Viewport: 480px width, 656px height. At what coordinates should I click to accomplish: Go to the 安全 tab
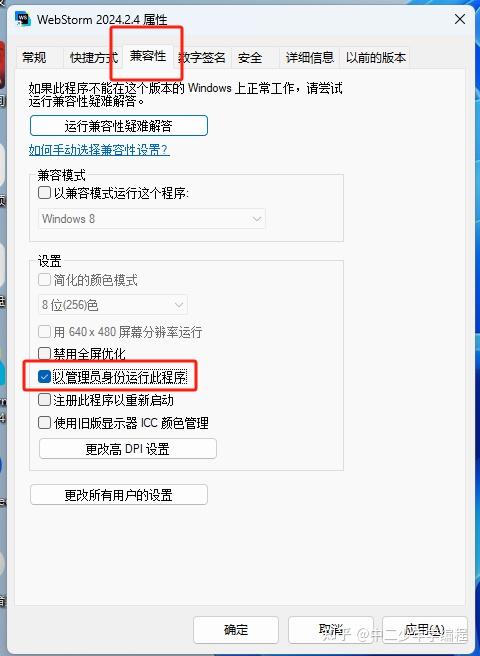click(250, 57)
